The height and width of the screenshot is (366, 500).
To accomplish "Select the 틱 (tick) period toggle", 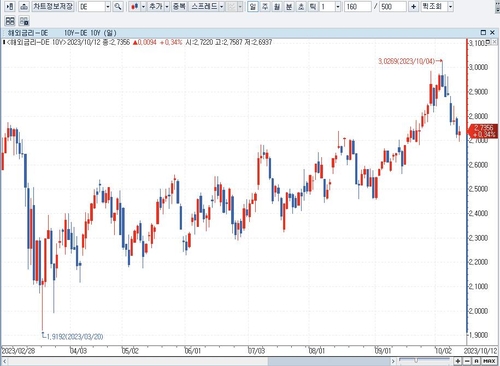I will [313, 6].
